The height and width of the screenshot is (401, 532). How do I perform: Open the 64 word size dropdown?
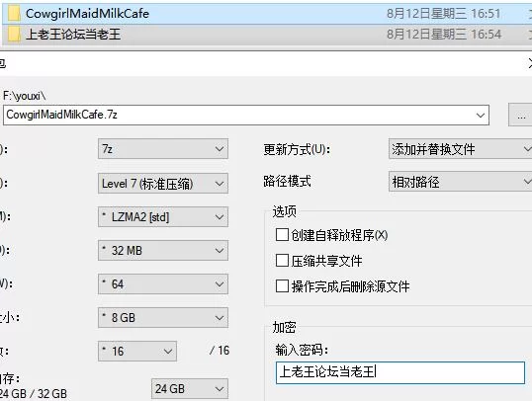coord(163,284)
